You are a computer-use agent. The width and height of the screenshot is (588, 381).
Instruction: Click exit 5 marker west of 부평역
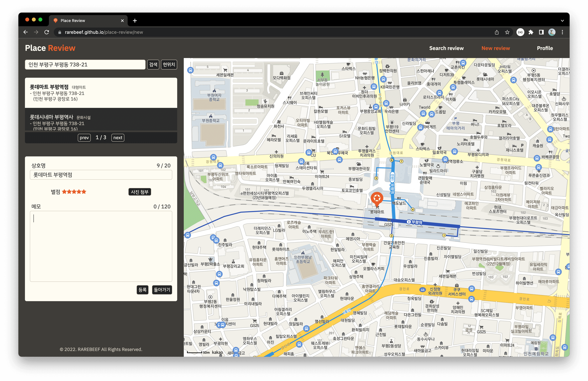click(376, 178)
